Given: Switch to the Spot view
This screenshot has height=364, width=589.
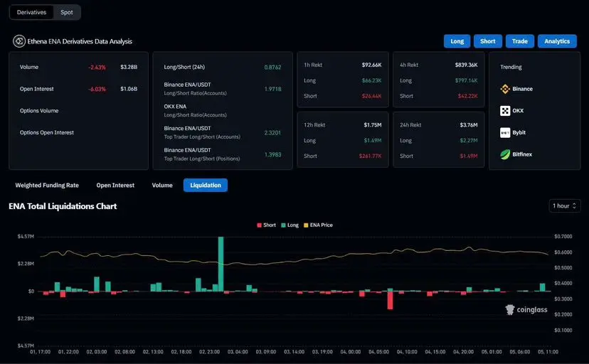Looking at the screenshot, I should (66, 12).
